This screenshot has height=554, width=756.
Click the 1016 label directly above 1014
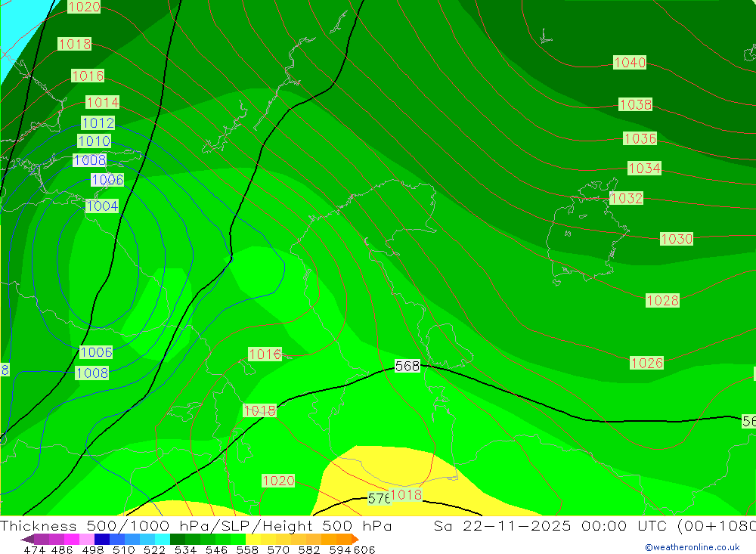(88, 76)
